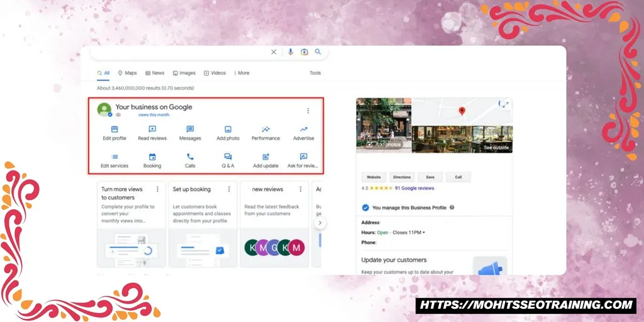Click the reviewer avatars on new reviews card
644x322 pixels.
coord(274,248)
